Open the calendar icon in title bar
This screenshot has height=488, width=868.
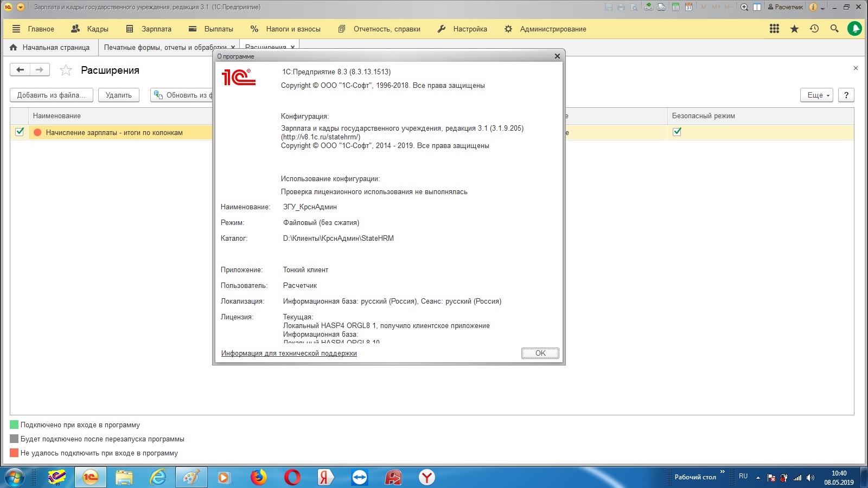coord(688,7)
